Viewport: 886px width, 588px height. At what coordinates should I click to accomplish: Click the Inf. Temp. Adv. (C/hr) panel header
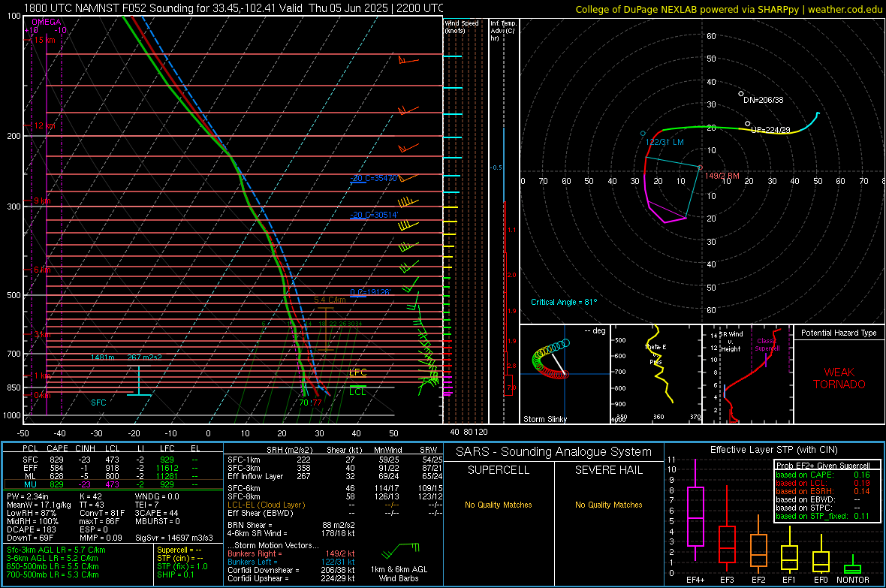(503, 31)
